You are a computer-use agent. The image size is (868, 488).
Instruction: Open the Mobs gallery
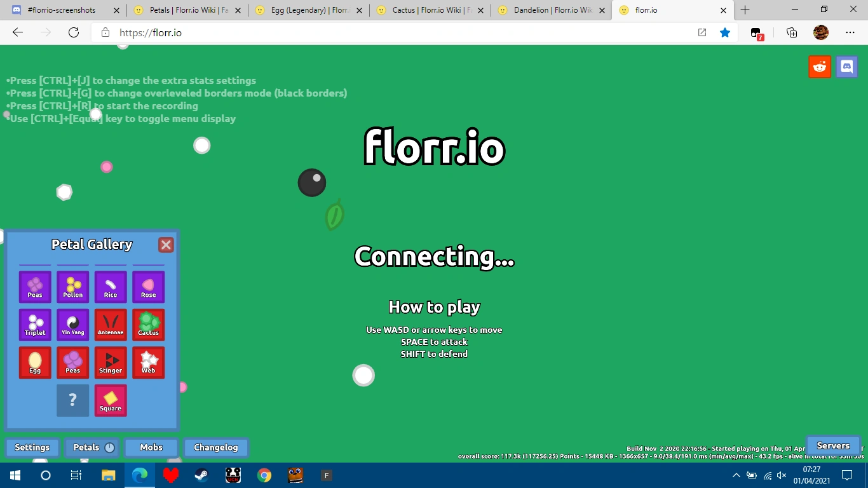[151, 447]
